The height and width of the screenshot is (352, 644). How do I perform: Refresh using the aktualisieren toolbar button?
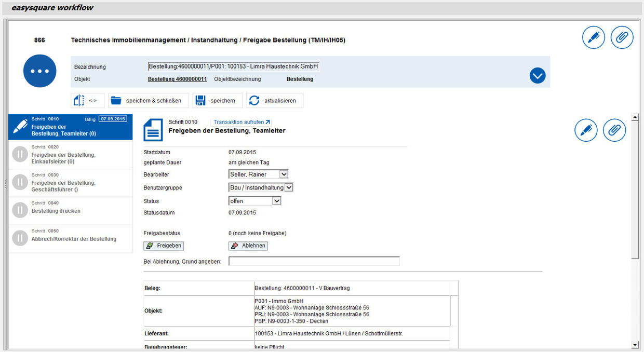(275, 100)
